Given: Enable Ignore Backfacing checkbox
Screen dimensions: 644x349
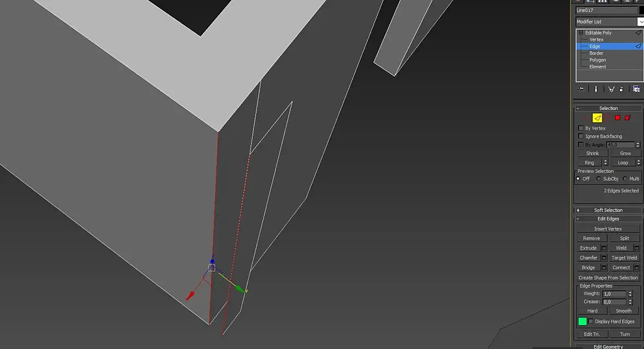Looking at the screenshot, I should tap(581, 136).
